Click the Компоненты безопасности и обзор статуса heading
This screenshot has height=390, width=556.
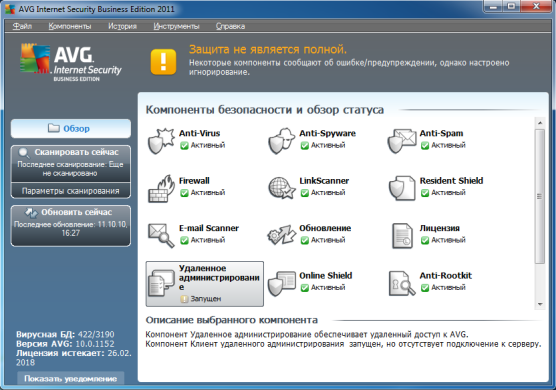pos(265,110)
